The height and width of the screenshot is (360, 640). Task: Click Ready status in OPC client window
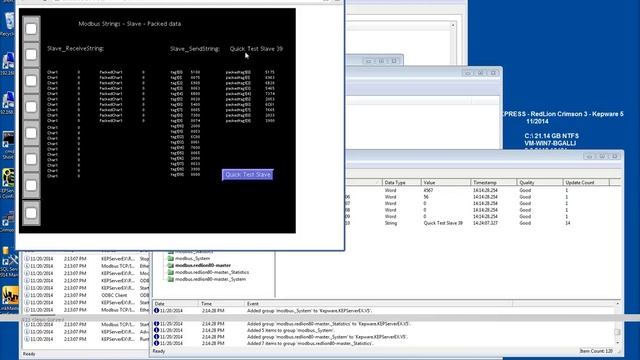click(x=159, y=351)
